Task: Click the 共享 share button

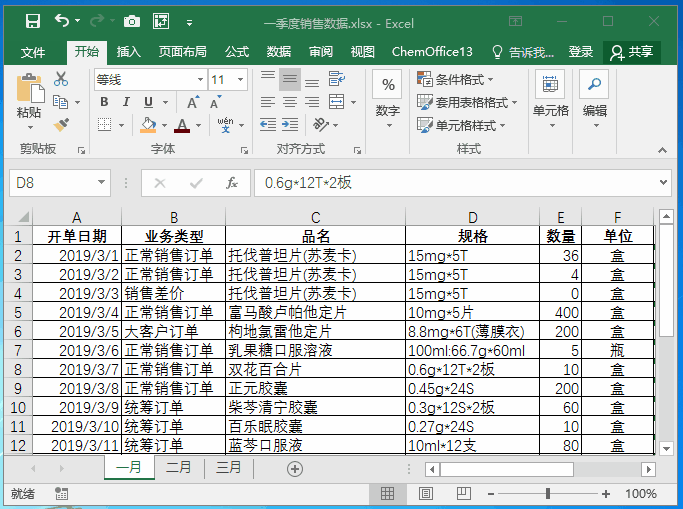Action: click(632, 52)
